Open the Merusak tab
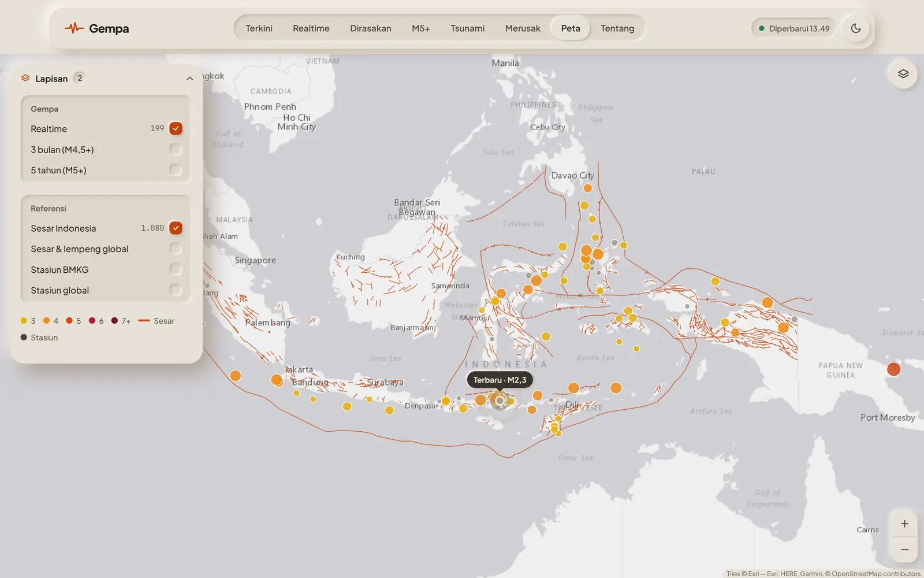 point(523,28)
